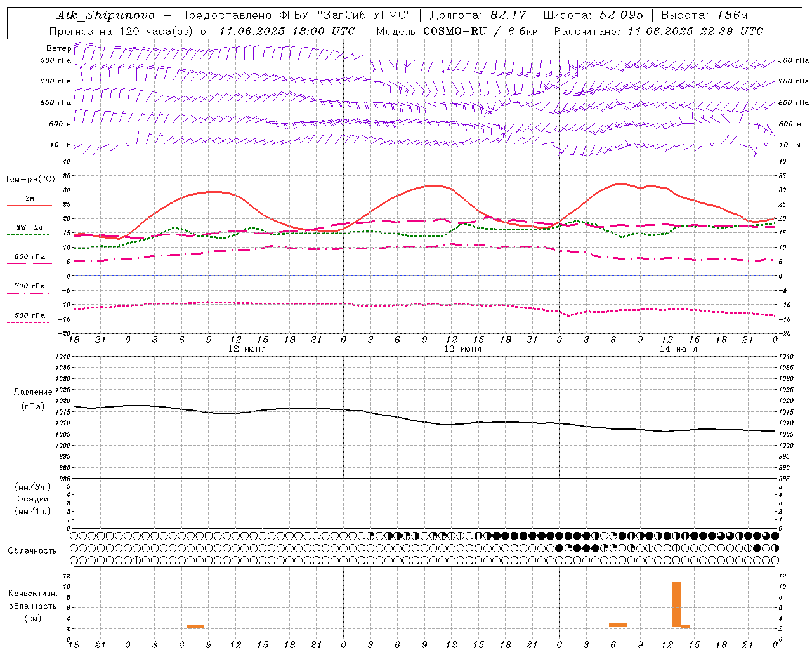
Task: Click the Модель COSMO-RU / 6.6км label
Action: [x=457, y=31]
